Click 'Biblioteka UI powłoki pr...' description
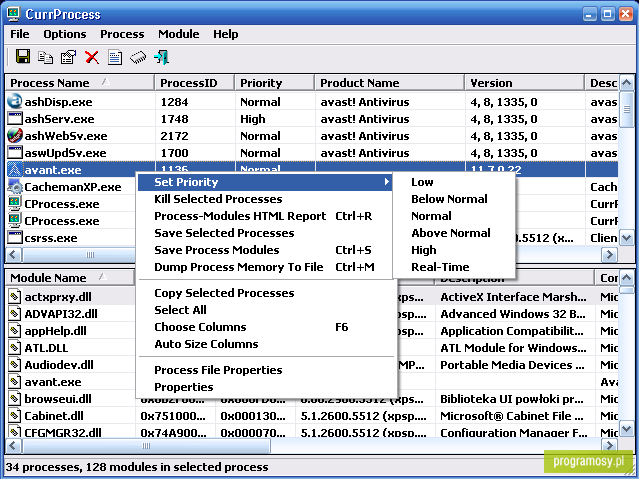 tap(512, 399)
